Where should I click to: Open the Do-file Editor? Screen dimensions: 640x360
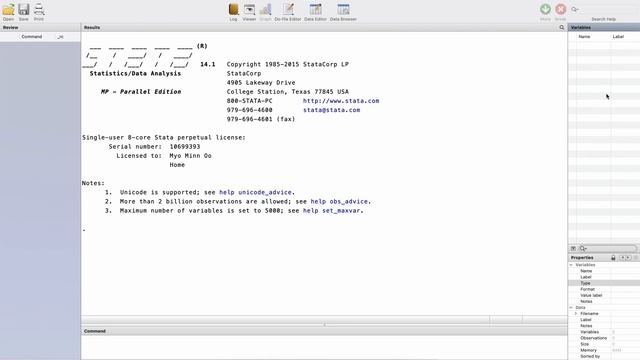click(288, 10)
